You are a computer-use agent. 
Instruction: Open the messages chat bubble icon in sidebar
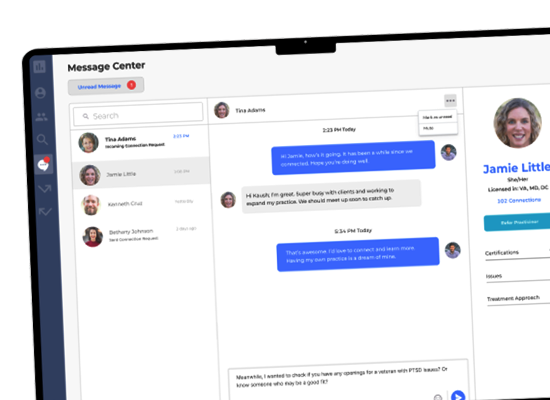click(43, 164)
